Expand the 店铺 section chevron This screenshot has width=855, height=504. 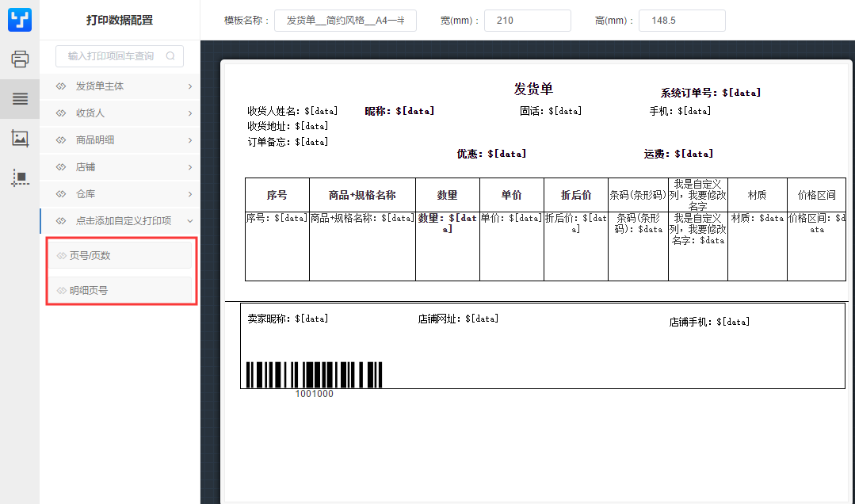pos(189,167)
